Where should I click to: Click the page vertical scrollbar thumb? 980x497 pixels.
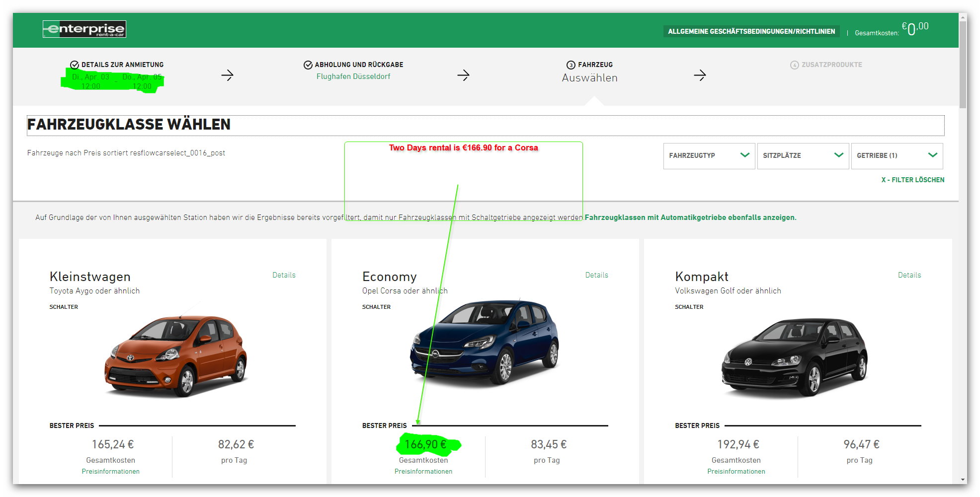point(963,65)
